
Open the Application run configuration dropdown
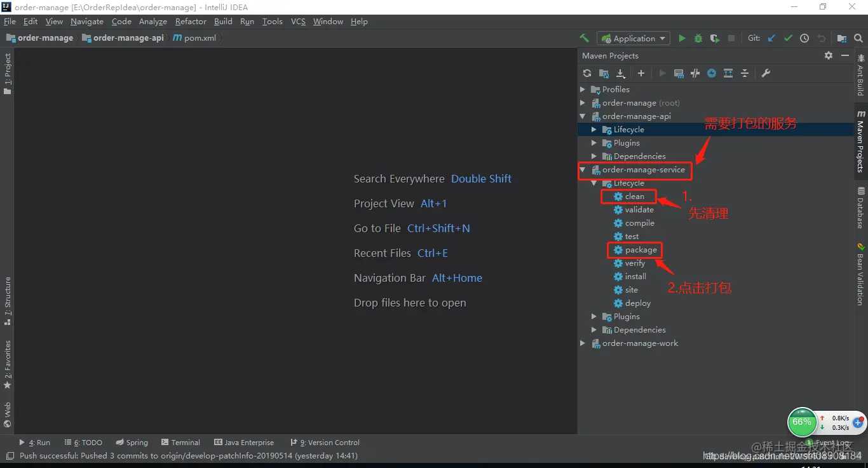click(634, 38)
